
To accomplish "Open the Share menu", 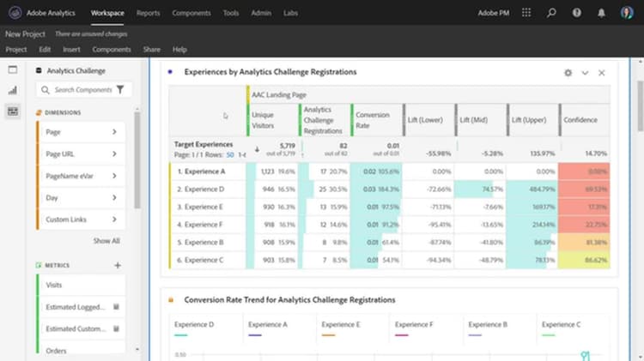I will pyautogui.click(x=151, y=49).
